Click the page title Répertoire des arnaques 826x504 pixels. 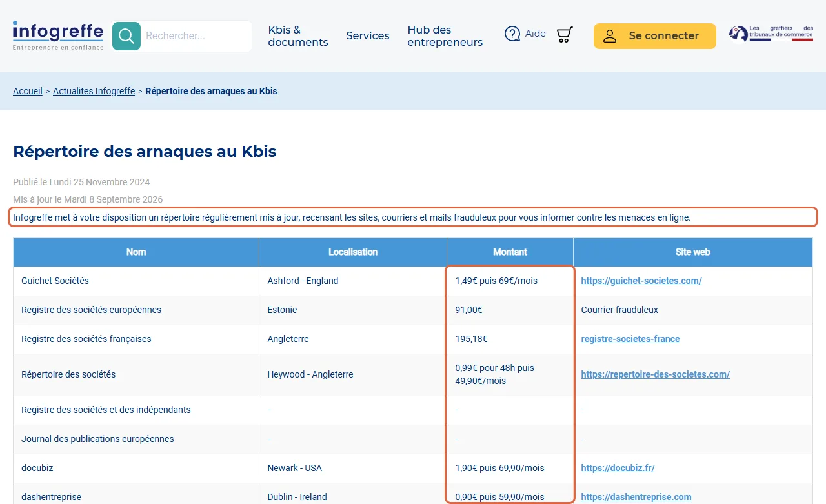145,152
